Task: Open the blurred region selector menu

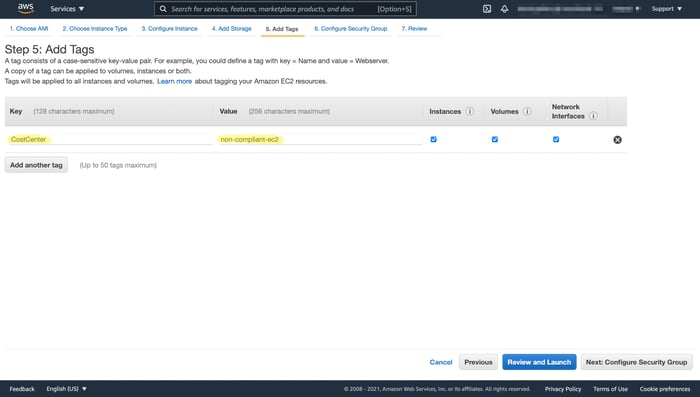Action: tap(626, 8)
